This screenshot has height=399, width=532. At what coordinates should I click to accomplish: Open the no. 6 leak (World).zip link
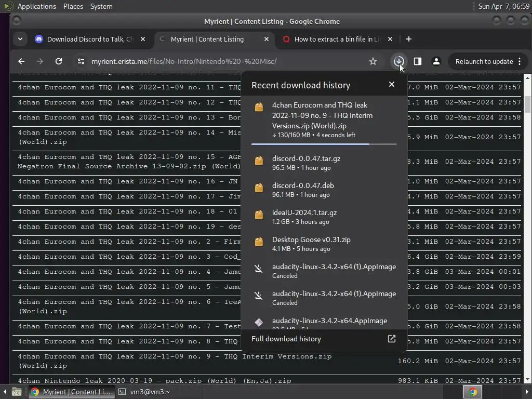coord(129,307)
